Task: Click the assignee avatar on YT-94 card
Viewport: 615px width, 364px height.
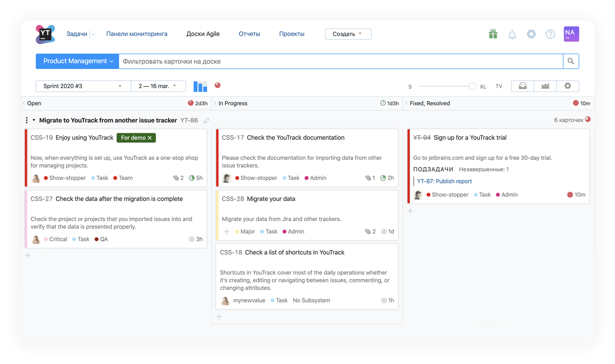Action: (418, 195)
